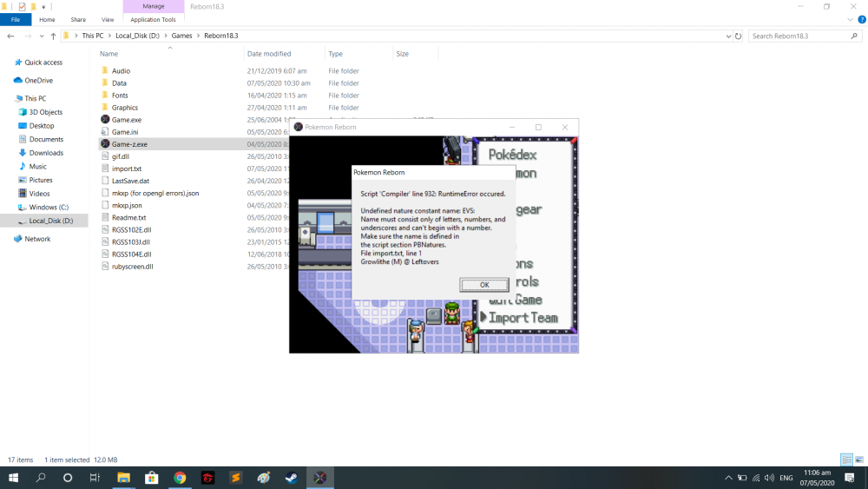Switch to the Home ribbon tab
868x489 pixels.
tap(47, 19)
